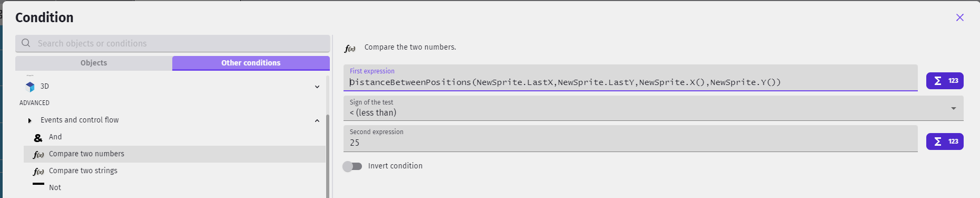Click the Not condition dash icon
The height and width of the screenshot is (198, 980).
click(38, 184)
